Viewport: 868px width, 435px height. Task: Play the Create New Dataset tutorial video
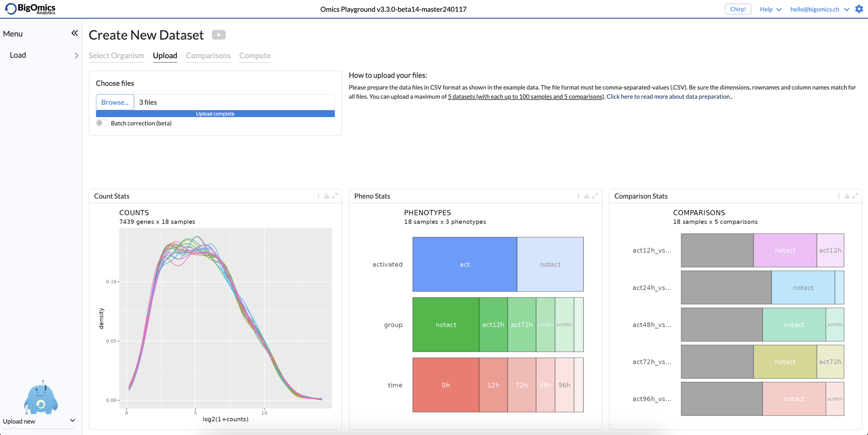(x=219, y=35)
